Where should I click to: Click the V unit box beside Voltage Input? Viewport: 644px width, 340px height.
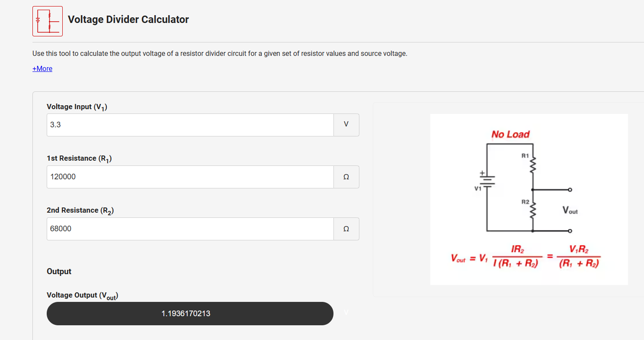click(x=346, y=125)
